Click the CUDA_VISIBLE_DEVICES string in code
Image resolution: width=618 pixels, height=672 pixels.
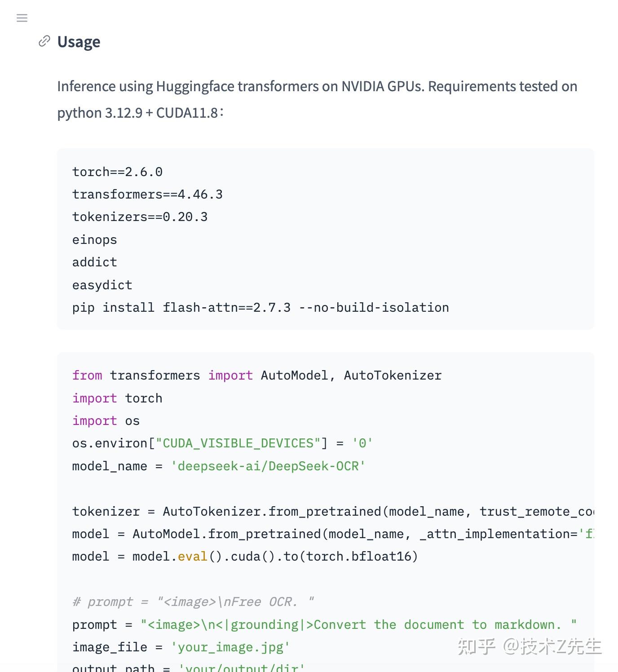(238, 443)
